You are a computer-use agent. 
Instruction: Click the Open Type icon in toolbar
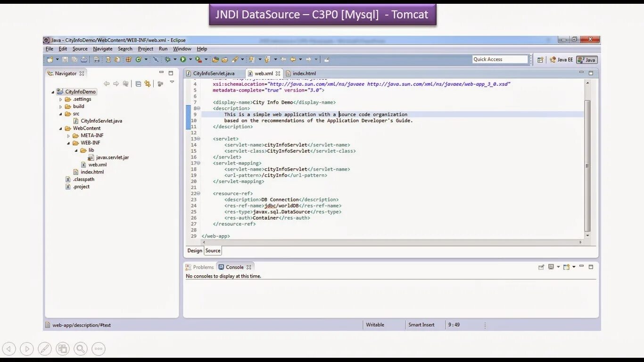[x=215, y=59]
